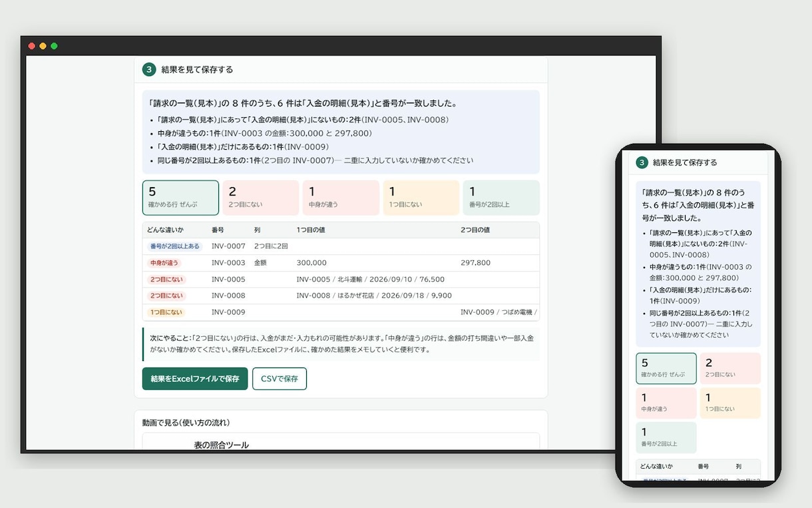Viewport: 812px width, 508px height.
Task: Click the yellow minimize dot of the browser window
Action: click(x=43, y=46)
